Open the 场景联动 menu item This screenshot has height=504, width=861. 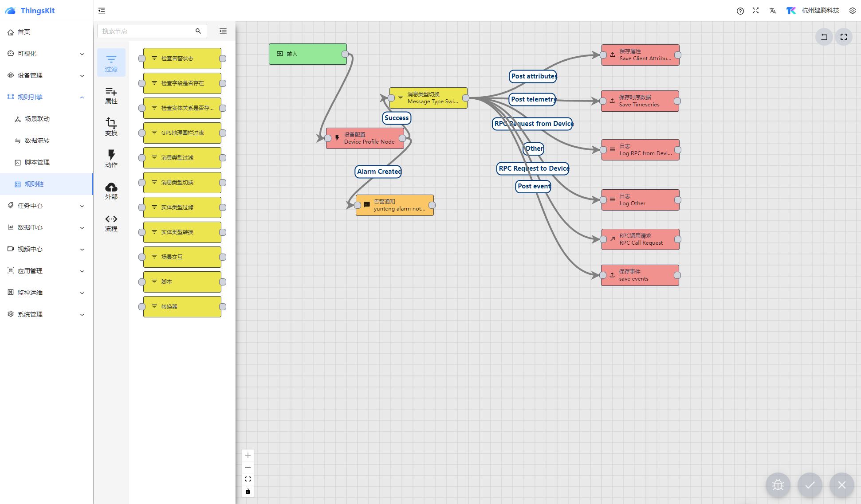tap(37, 119)
